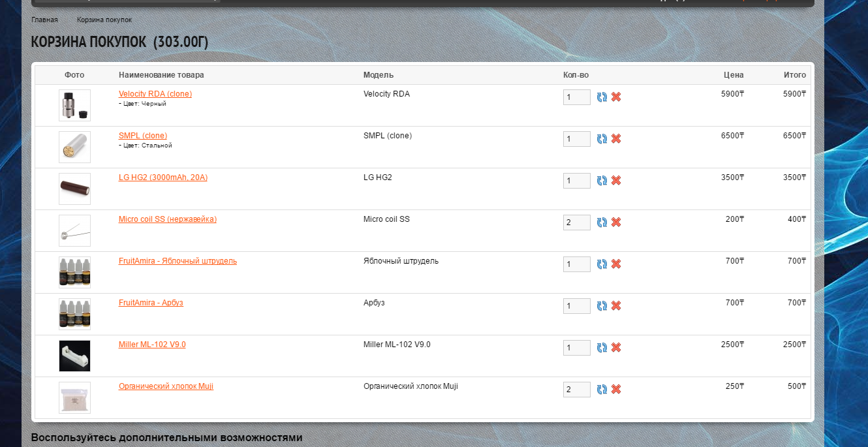
Task: Click quantity field for Velocity RDA
Action: pyautogui.click(x=577, y=97)
